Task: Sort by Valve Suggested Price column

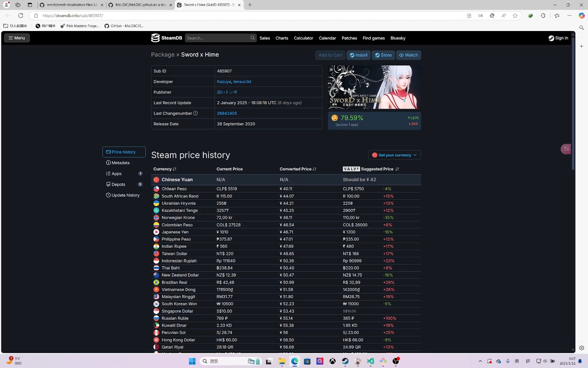Action: (x=371, y=169)
